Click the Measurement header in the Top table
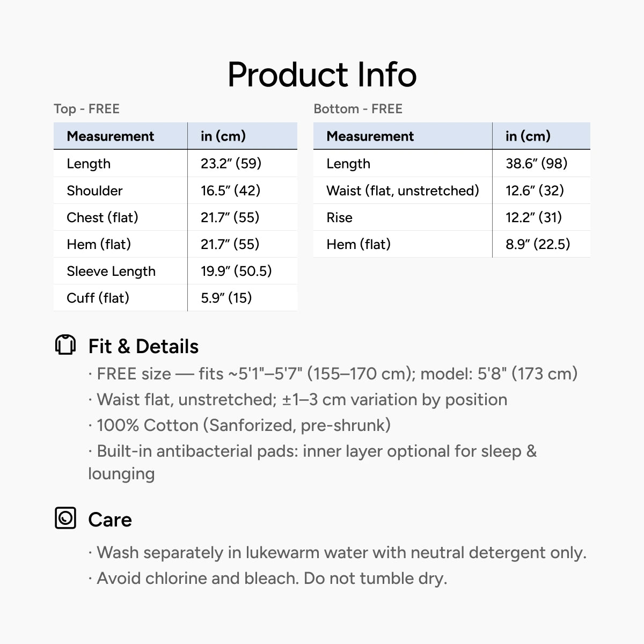This screenshot has width=644, height=644. (x=111, y=136)
